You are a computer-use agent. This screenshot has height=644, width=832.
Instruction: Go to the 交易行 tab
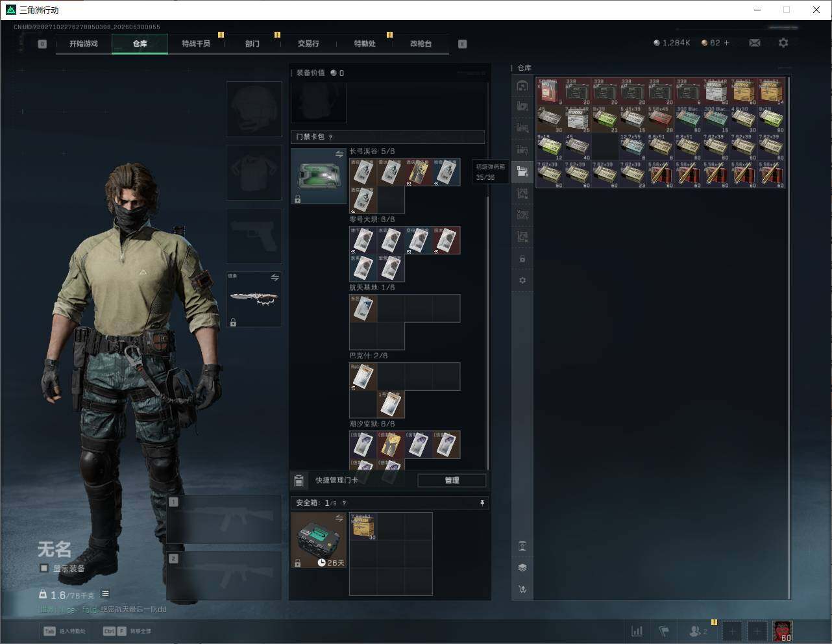click(308, 43)
